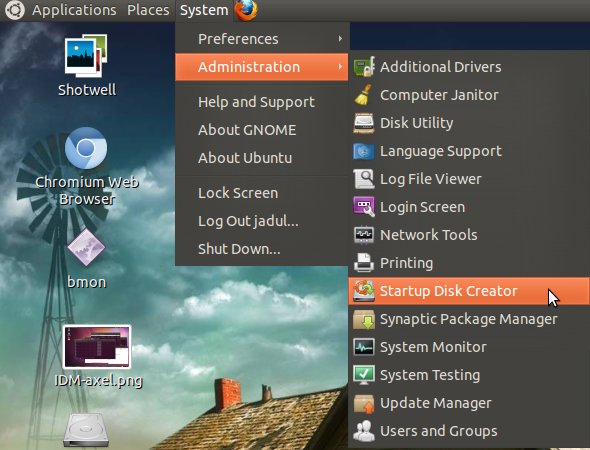Screen dimensions: 590x450
Task: Open the 'Synaptic Package Manager' label
Action: [x=468, y=319]
